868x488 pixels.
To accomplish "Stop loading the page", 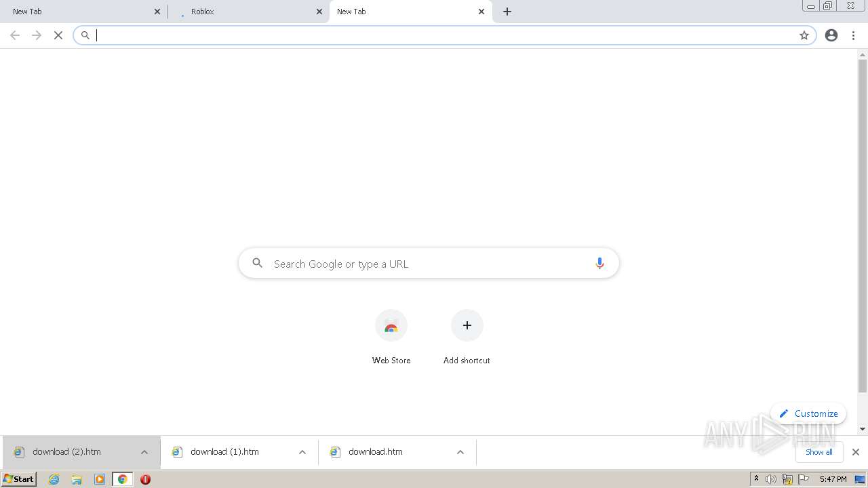I will click(58, 35).
